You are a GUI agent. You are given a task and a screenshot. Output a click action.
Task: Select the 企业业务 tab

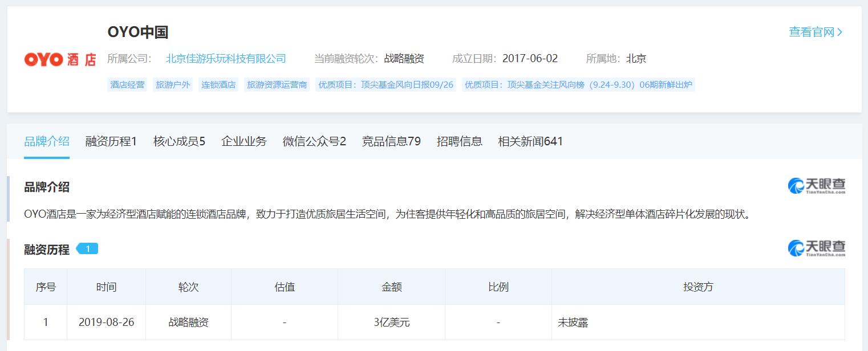244,141
